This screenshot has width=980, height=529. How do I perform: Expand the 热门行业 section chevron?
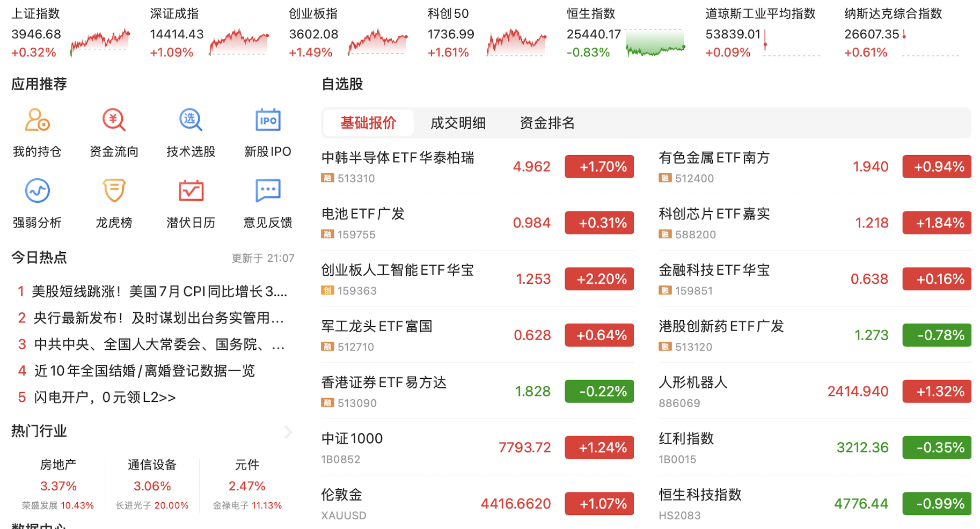(288, 432)
